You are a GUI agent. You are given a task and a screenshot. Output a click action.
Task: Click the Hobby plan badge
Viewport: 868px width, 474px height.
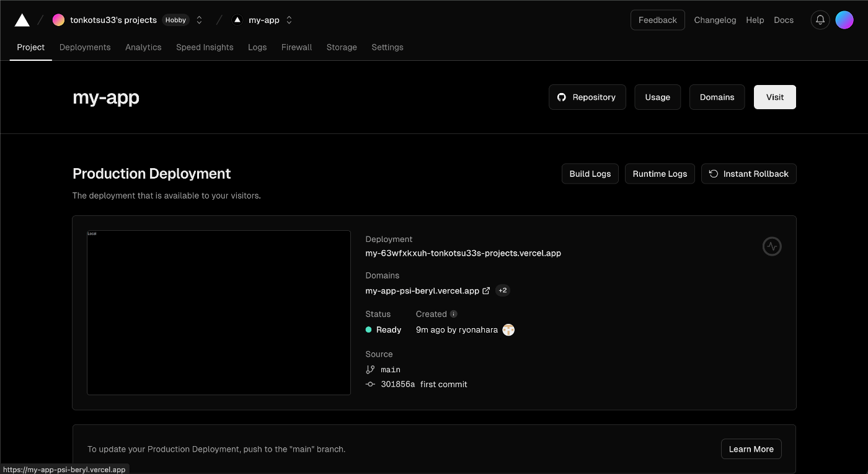click(176, 20)
